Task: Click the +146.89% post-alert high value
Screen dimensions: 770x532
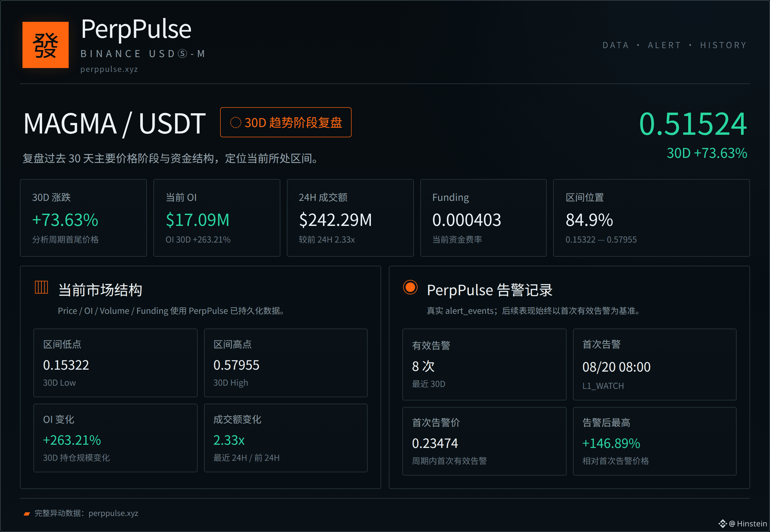Action: (x=611, y=443)
